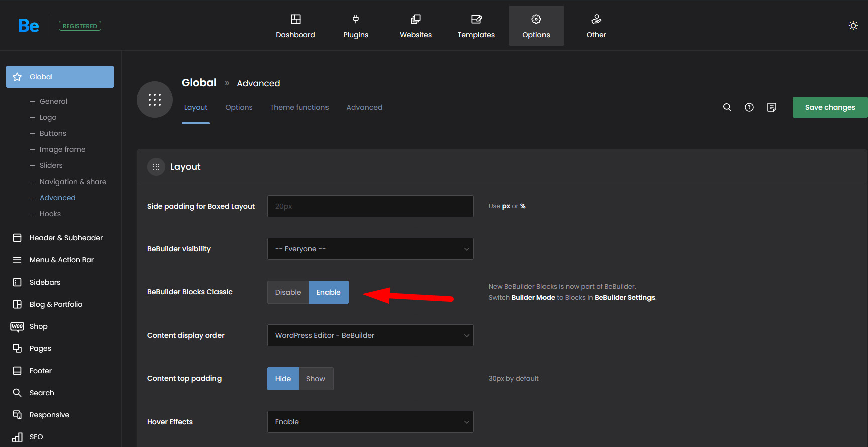Set Content top padding to Hide
Screen dimensions: 868x447
tap(283, 379)
